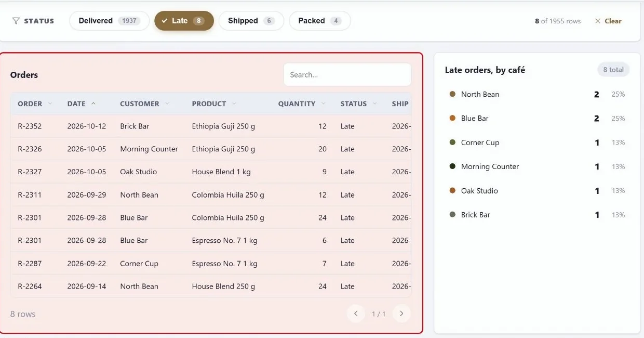Click order number R-2311
This screenshot has height=338, width=644.
tap(30, 195)
